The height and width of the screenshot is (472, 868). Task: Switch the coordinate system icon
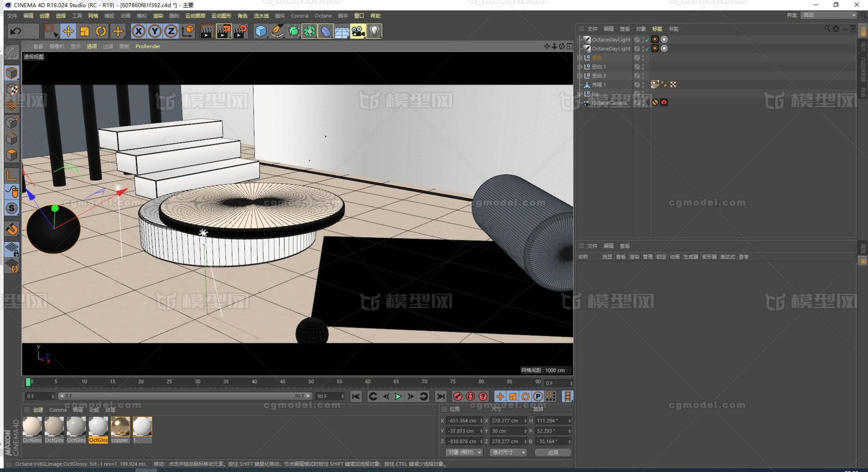pyautogui.click(x=187, y=31)
